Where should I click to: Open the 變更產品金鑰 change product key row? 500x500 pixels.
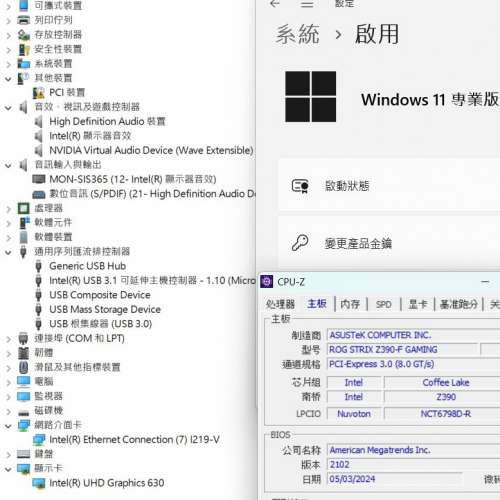click(389, 243)
